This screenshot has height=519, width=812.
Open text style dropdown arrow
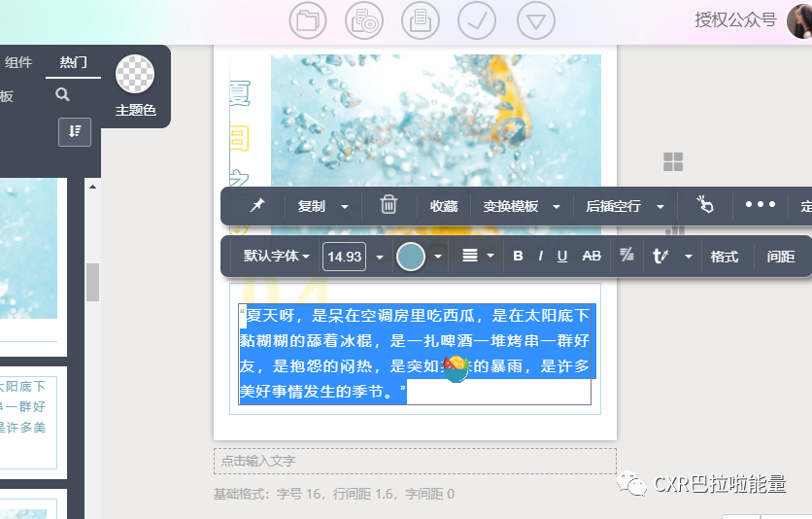pyautogui.click(x=689, y=256)
